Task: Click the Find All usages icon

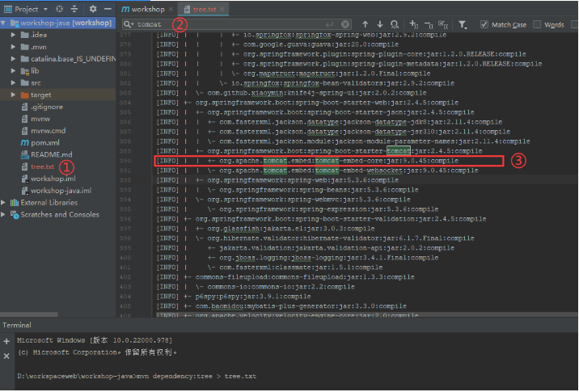Action: [x=395, y=24]
